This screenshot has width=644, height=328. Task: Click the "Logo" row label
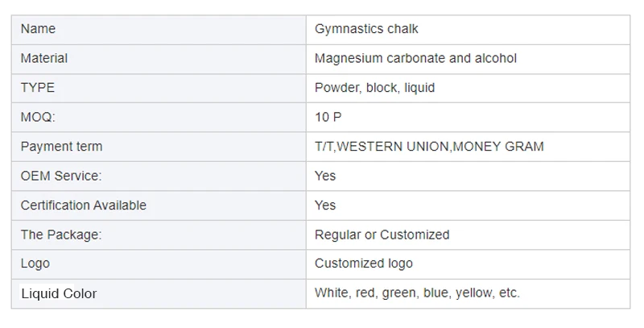pyautogui.click(x=35, y=264)
